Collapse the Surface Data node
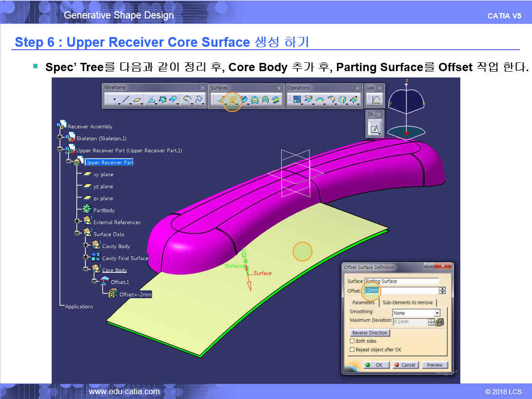This screenshot has height=399, width=532. pos(78,234)
